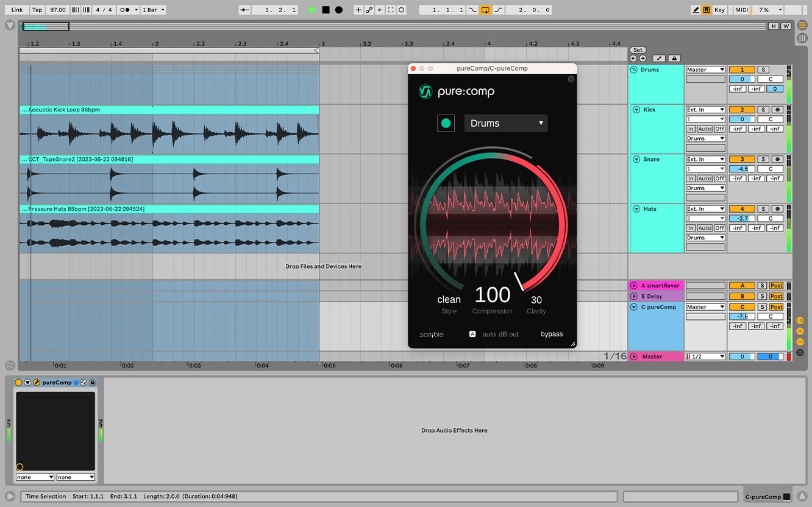Stop playback with the square stop button
This screenshot has width=812, height=507.
coord(326,10)
